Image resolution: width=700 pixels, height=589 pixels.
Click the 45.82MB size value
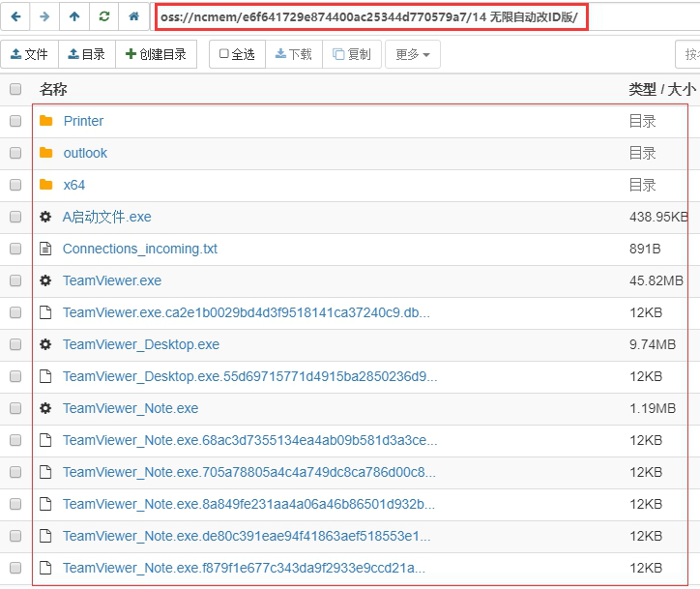pyautogui.click(x=656, y=280)
